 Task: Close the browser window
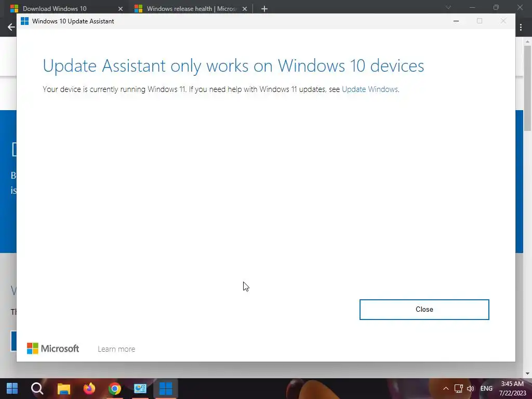(520, 7)
